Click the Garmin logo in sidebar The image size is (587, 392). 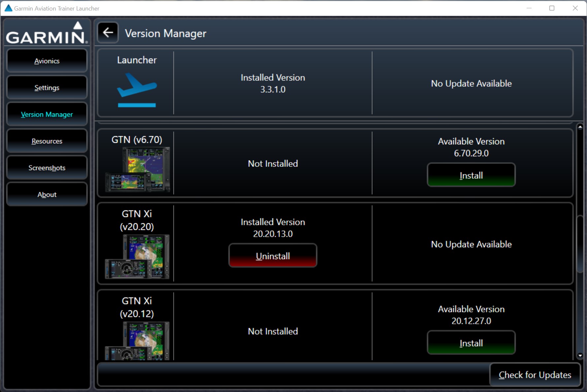click(x=47, y=33)
